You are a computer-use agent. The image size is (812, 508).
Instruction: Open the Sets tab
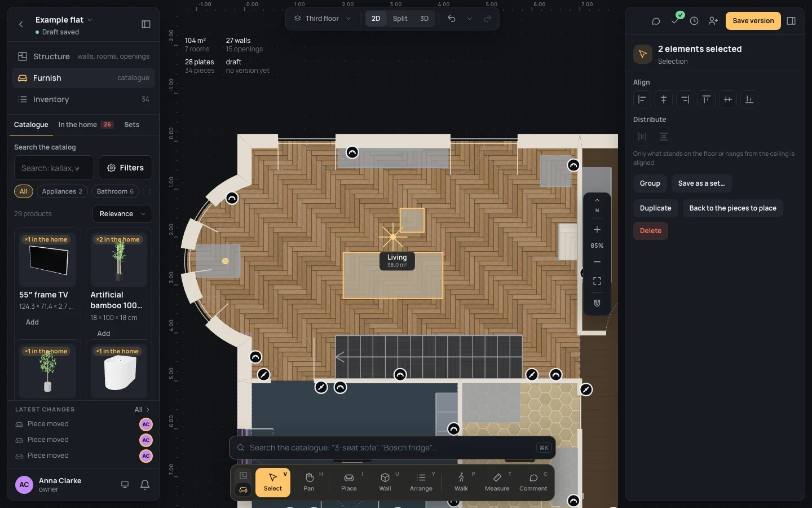[132, 125]
